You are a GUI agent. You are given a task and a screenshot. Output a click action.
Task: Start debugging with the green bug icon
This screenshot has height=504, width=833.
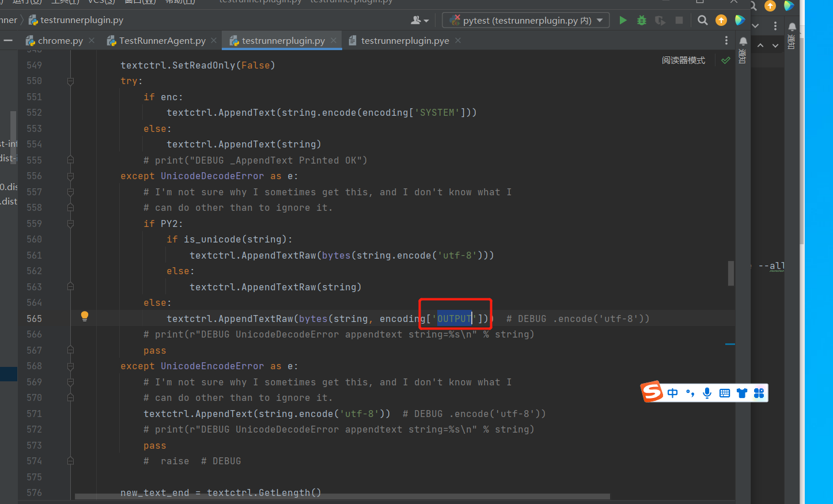tap(641, 20)
